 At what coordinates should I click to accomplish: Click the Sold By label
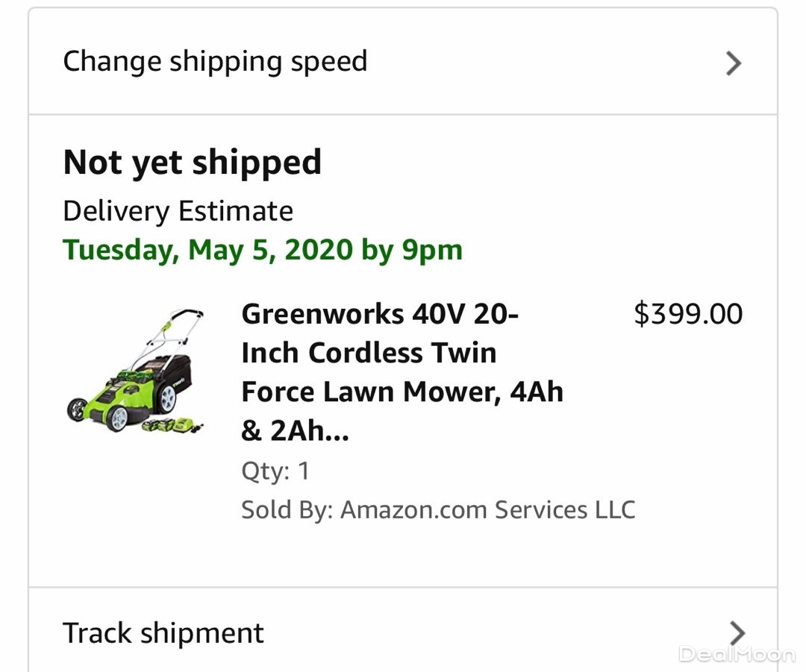(287, 510)
